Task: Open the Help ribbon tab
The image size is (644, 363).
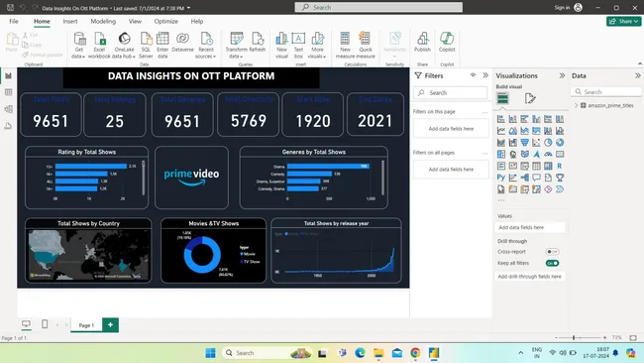Action: click(x=197, y=22)
